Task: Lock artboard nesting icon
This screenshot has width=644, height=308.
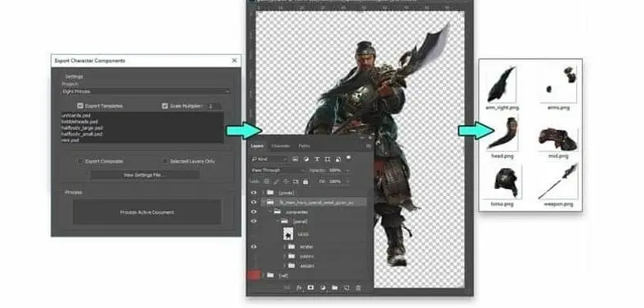Action: pyautogui.click(x=296, y=181)
